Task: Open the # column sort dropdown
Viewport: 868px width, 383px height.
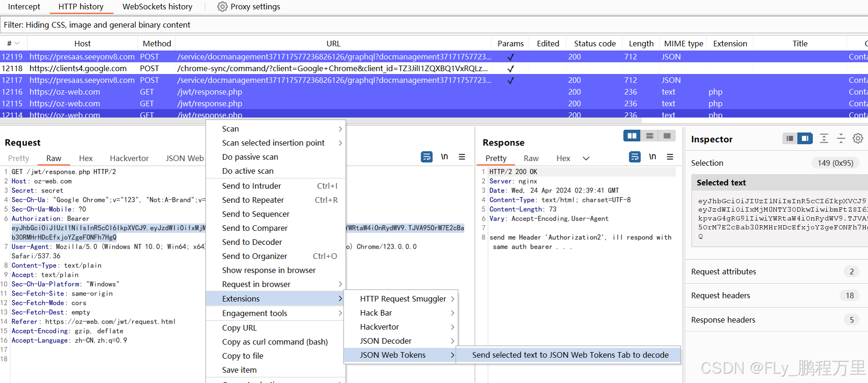Action: 17,44
